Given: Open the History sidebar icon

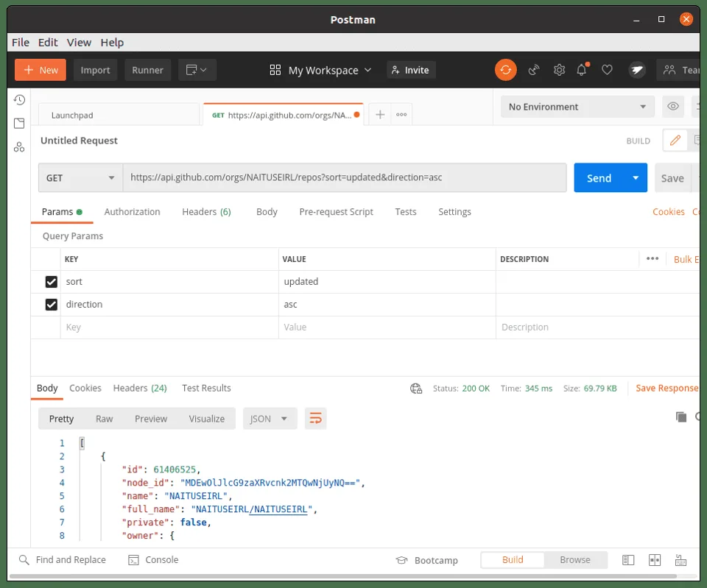Looking at the screenshot, I should click(x=19, y=99).
